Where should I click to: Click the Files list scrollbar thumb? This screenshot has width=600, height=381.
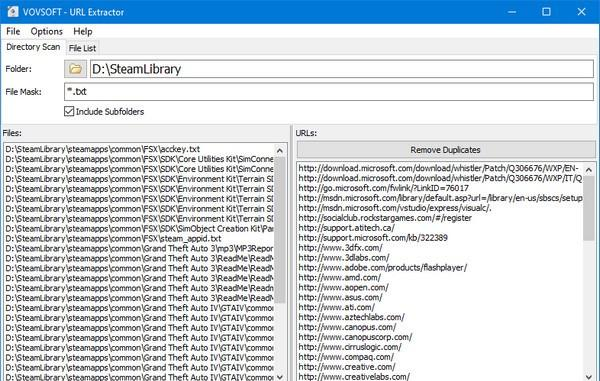tap(280, 230)
